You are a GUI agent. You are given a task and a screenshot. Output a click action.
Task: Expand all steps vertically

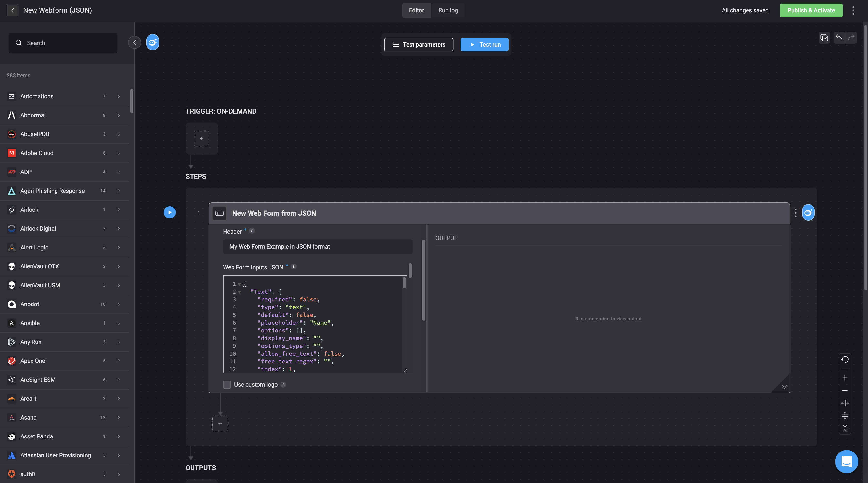coord(845,416)
